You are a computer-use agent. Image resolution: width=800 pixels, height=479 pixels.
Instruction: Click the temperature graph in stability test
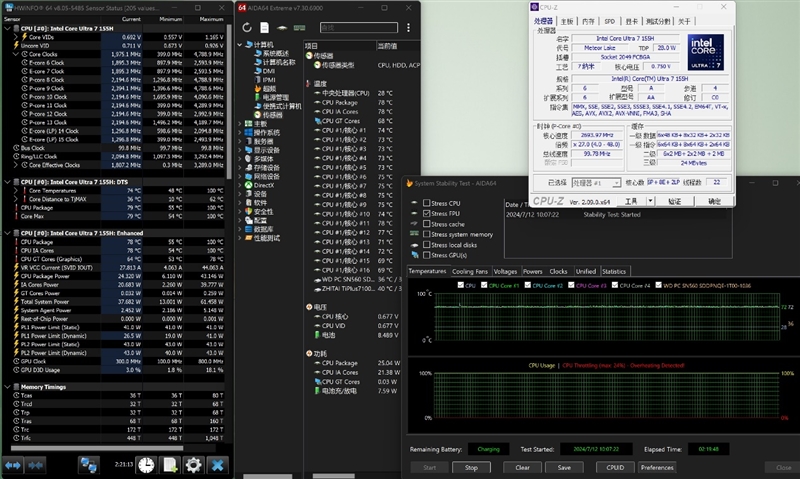click(607, 317)
